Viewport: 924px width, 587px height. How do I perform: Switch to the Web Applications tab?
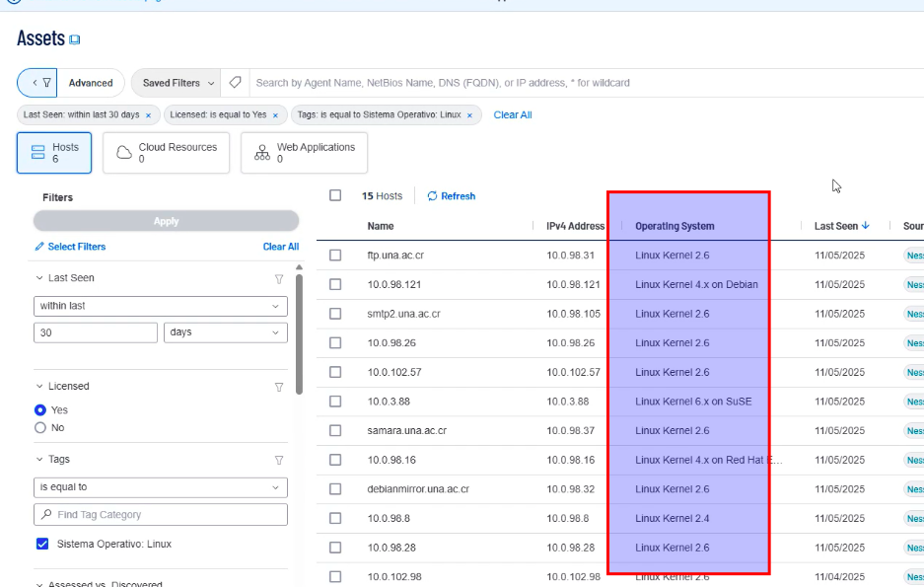point(304,153)
